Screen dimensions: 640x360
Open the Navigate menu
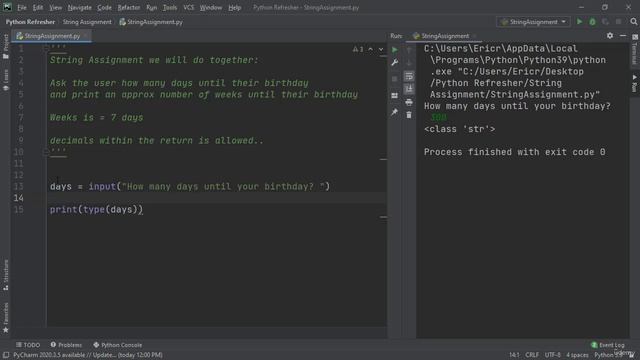coord(80,7)
